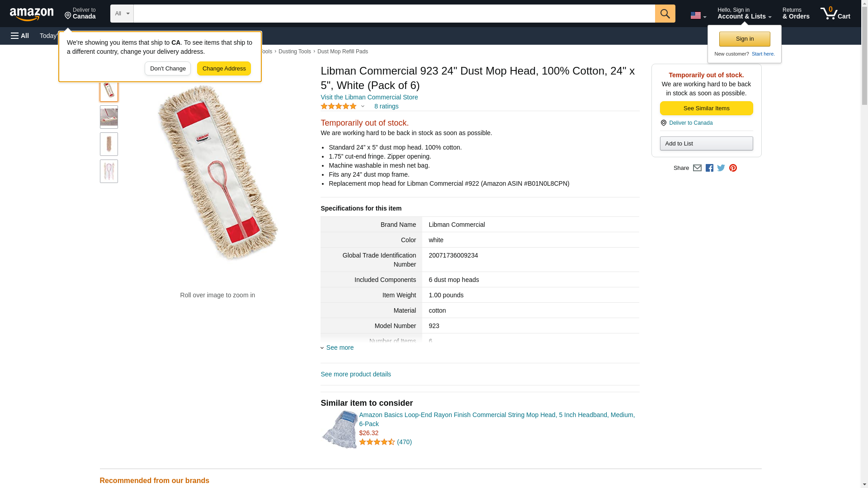Click the yellow Sign in button

[x=745, y=39]
